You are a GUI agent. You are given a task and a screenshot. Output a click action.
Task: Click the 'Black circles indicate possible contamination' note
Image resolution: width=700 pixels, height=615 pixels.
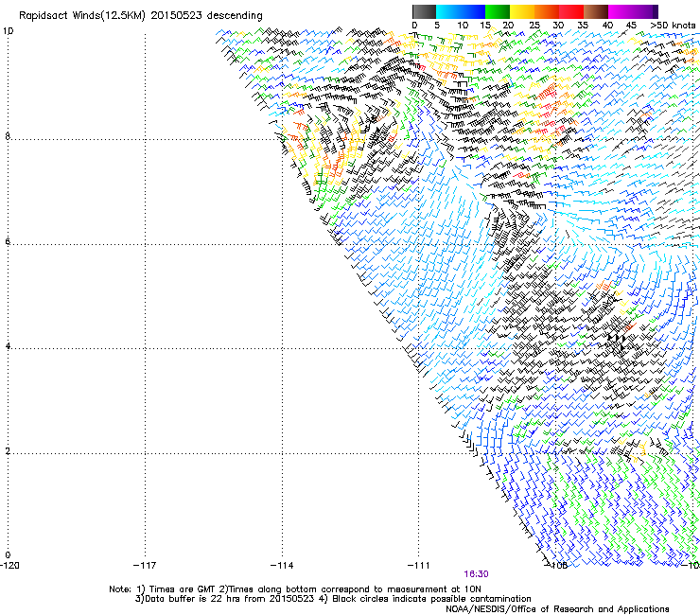point(431,599)
